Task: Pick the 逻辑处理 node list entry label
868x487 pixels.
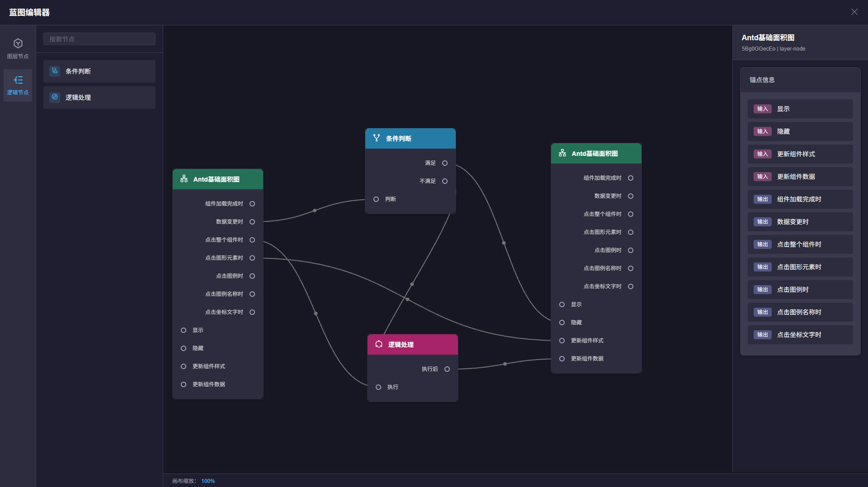Action: pyautogui.click(x=78, y=98)
